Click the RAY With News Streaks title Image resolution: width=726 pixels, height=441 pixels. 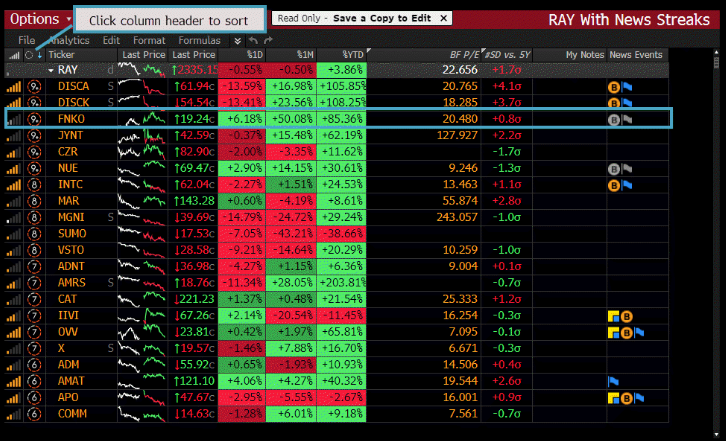629,20
